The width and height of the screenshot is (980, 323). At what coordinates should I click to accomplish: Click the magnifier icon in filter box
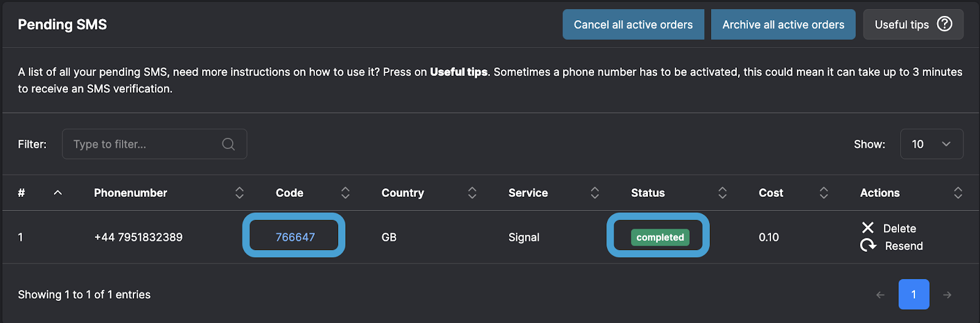point(228,144)
